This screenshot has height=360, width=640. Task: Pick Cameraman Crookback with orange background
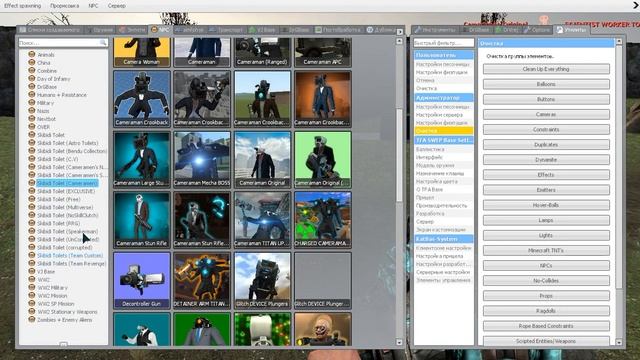point(322,99)
